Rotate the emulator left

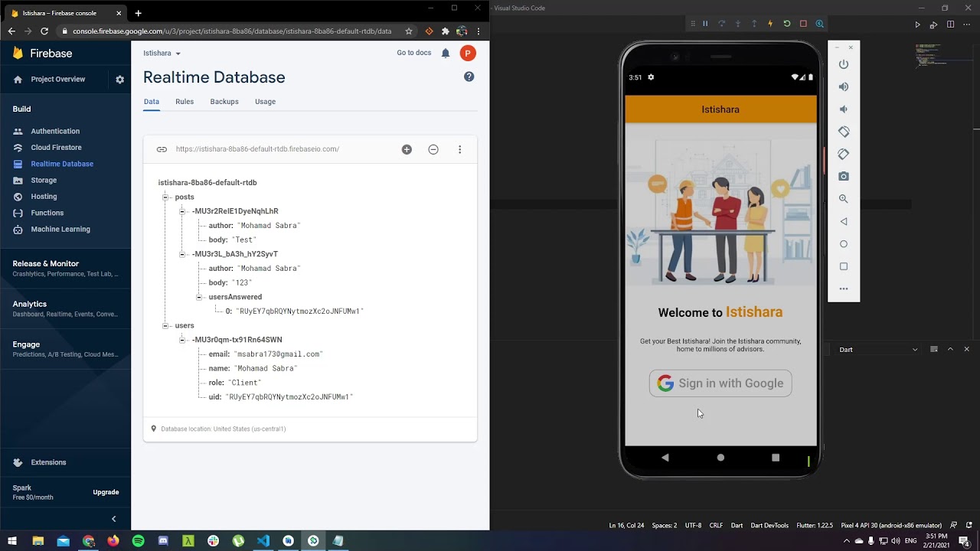[844, 132]
